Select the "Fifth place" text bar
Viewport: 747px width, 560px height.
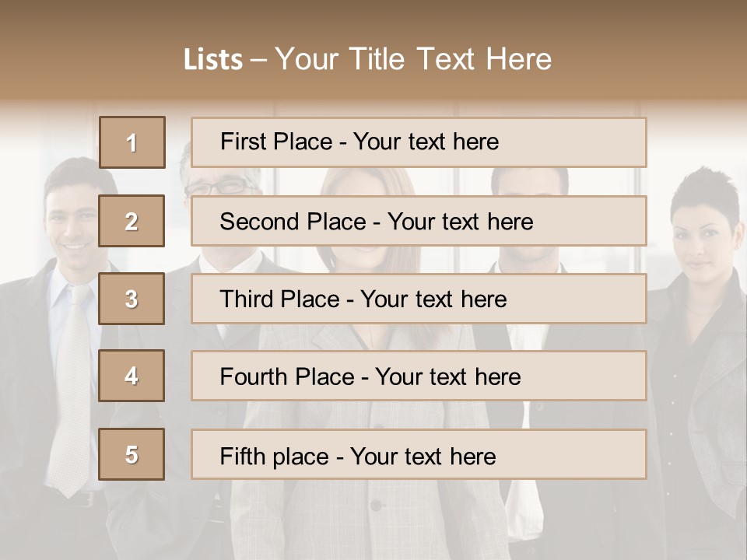tap(419, 455)
